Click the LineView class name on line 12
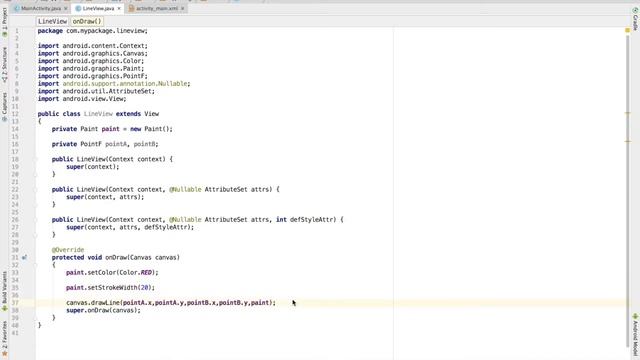640x360 pixels. [98, 114]
